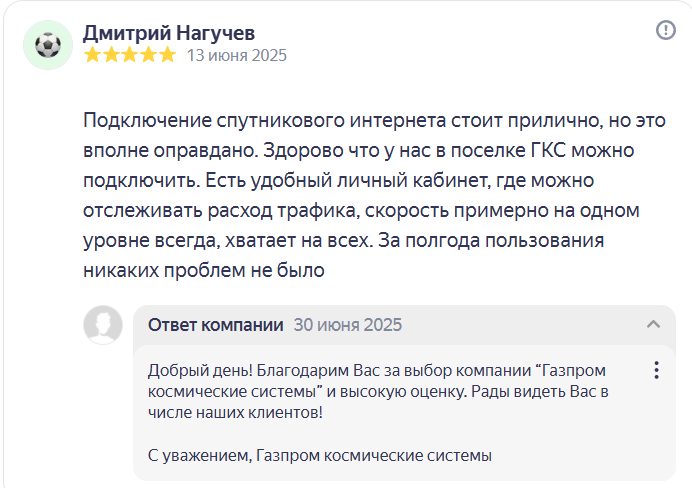Click the review line starting "Подключение спутникового"
The height and width of the screenshot is (488, 692).
coord(374,120)
